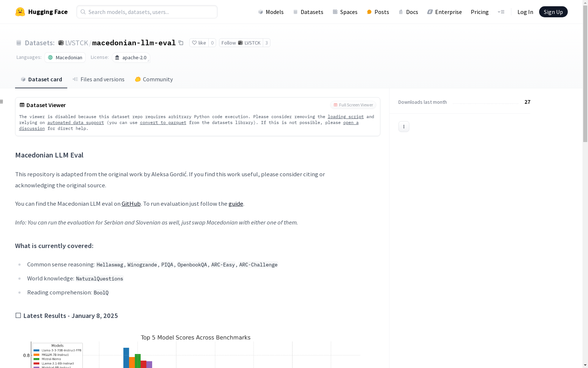Click the ARC-Challenge code label
The width and height of the screenshot is (588, 368).
click(258, 265)
